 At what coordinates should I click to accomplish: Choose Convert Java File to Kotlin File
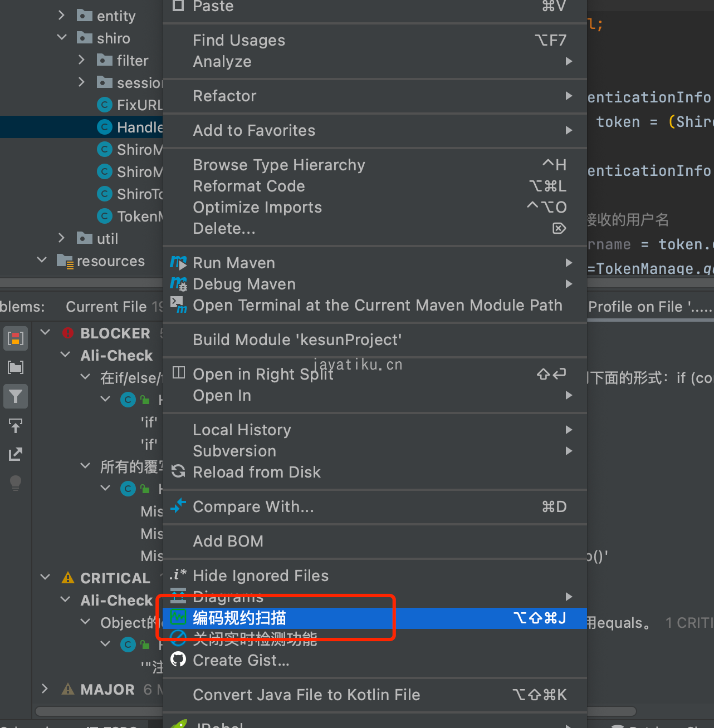pos(306,695)
